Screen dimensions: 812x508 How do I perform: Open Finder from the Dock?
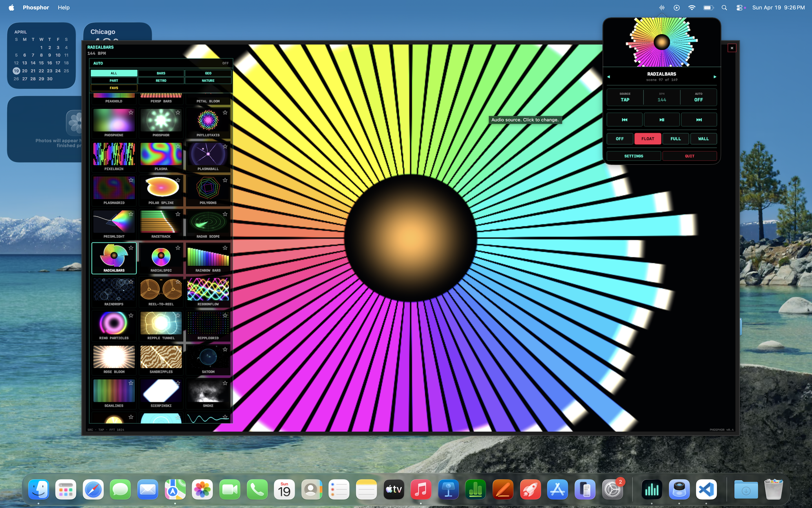(39, 490)
